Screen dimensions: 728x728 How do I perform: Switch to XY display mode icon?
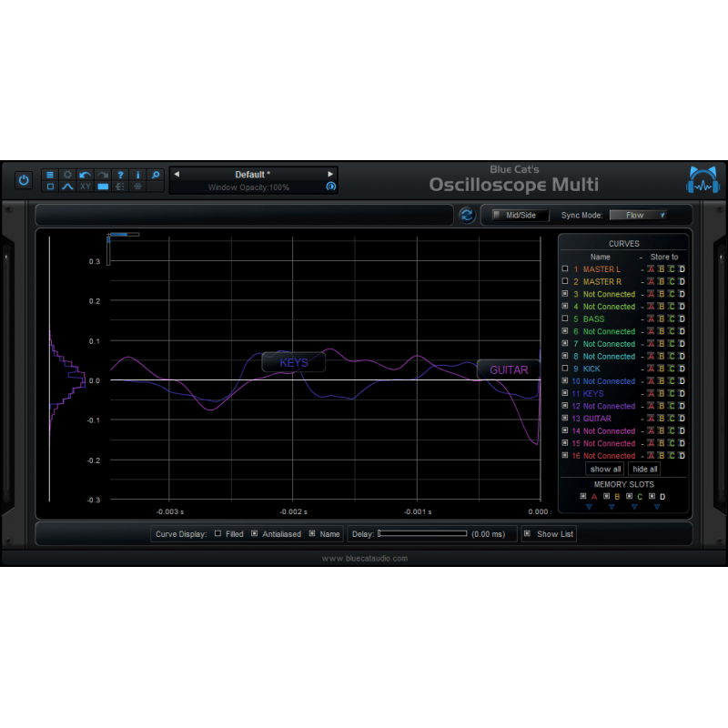(x=85, y=187)
